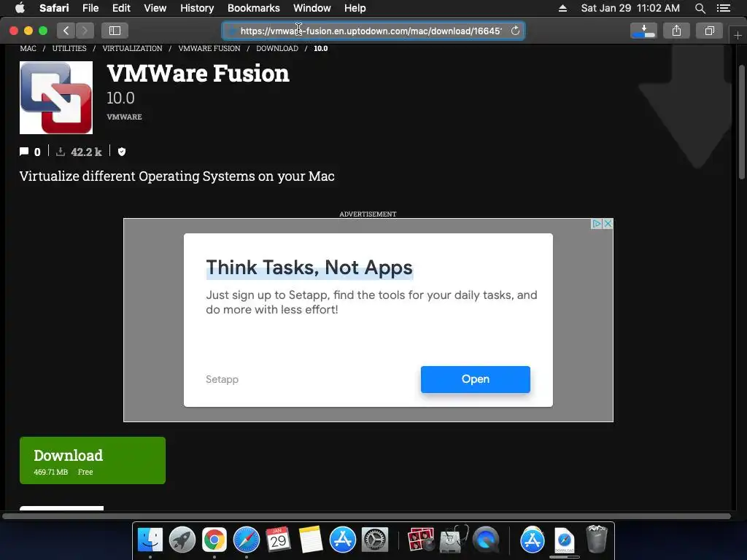Go back with Safari back arrow
This screenshot has width=747, height=560.
tap(66, 31)
